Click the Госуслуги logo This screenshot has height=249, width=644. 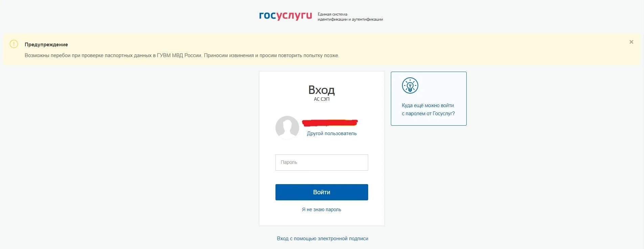[285, 16]
